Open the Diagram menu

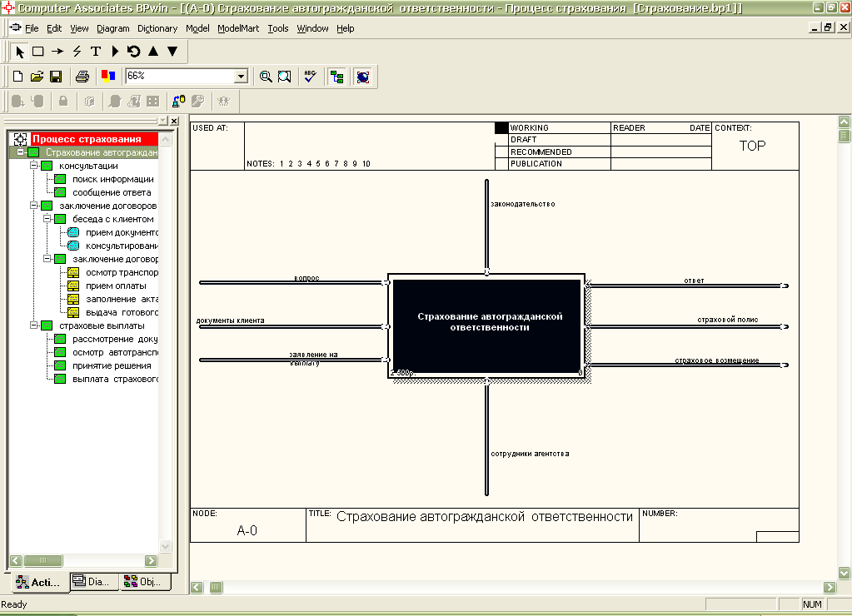click(113, 28)
